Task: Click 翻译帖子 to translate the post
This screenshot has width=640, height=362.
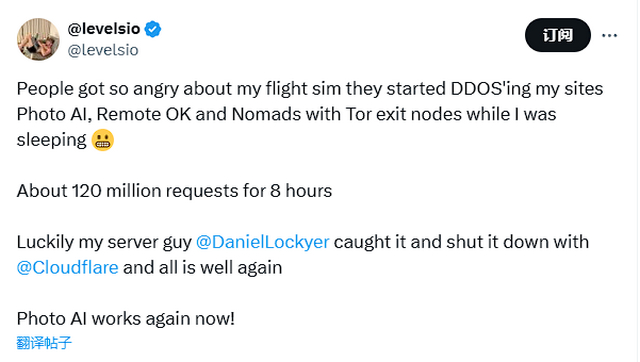Action: click(x=44, y=342)
